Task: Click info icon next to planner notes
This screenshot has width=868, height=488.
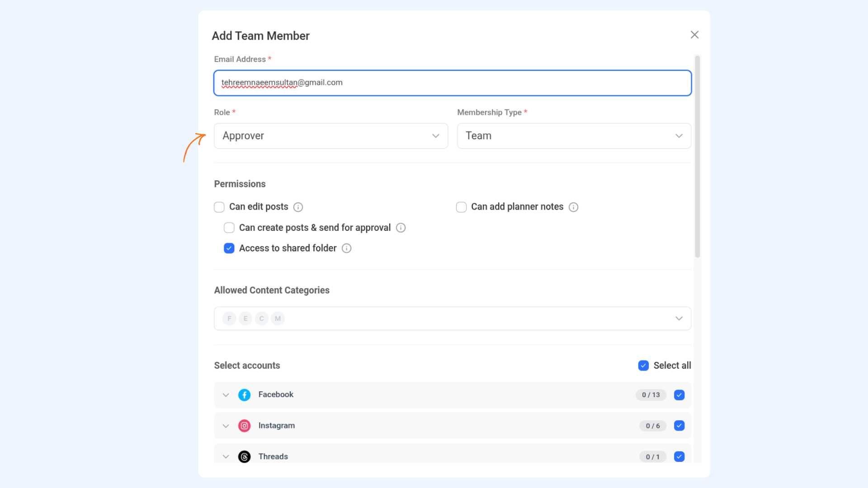Action: pyautogui.click(x=573, y=207)
